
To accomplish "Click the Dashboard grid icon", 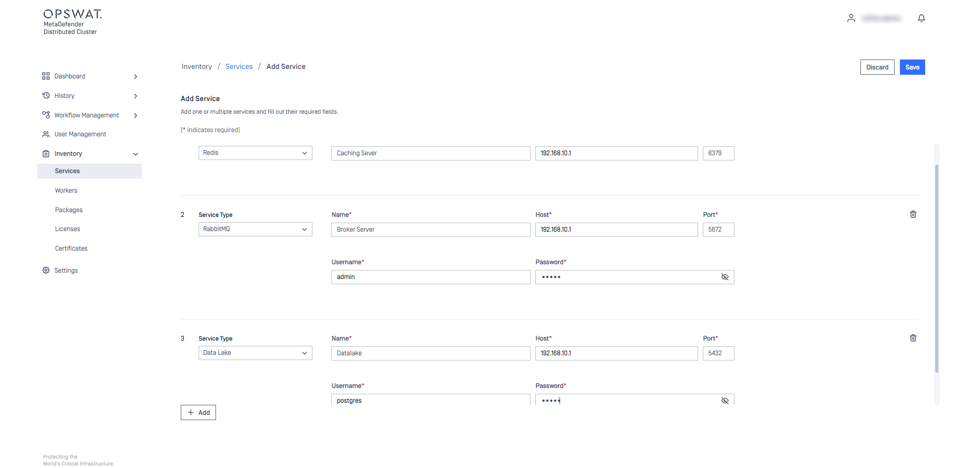I will click(46, 76).
